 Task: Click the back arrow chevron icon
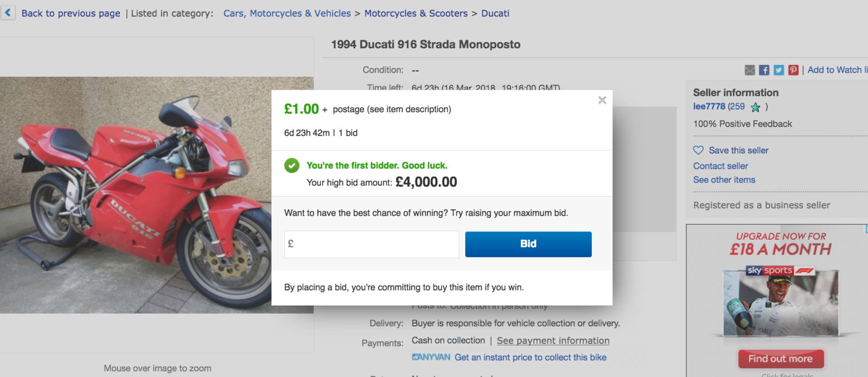[8, 12]
